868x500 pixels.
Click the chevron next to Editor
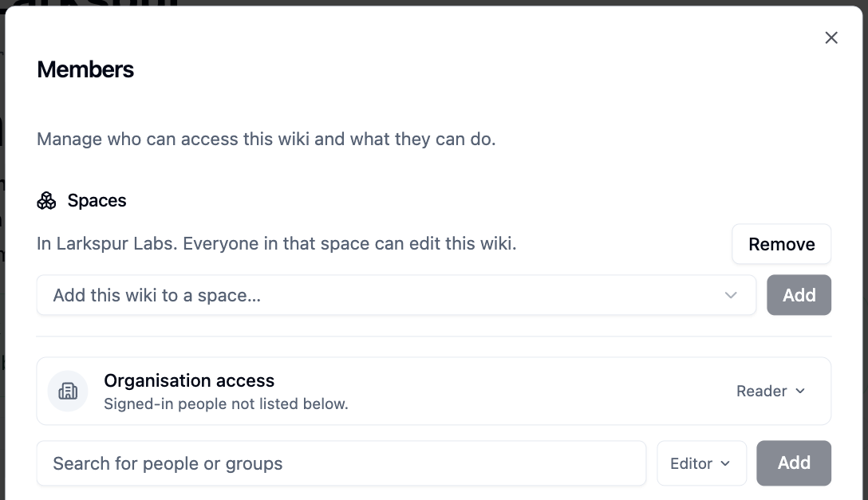click(x=725, y=463)
